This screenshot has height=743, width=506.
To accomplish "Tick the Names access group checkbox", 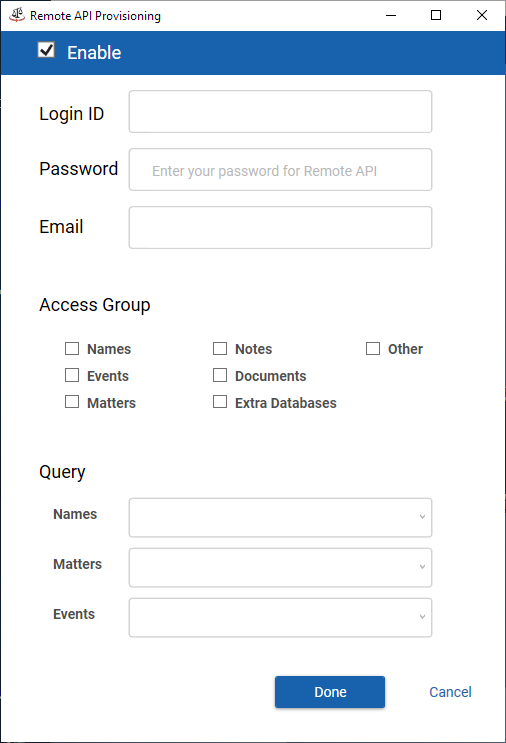I will (72, 349).
